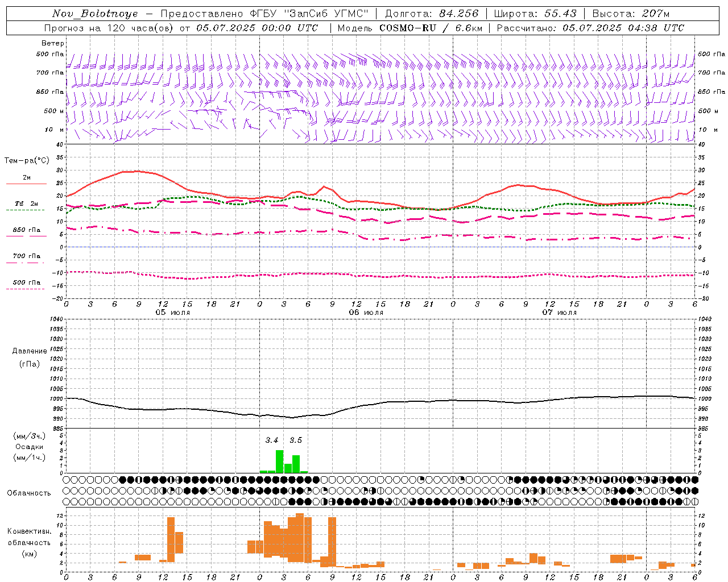The height and width of the screenshot is (582, 728).
Task: Click the '05 июля' date label
Action: [173, 313]
